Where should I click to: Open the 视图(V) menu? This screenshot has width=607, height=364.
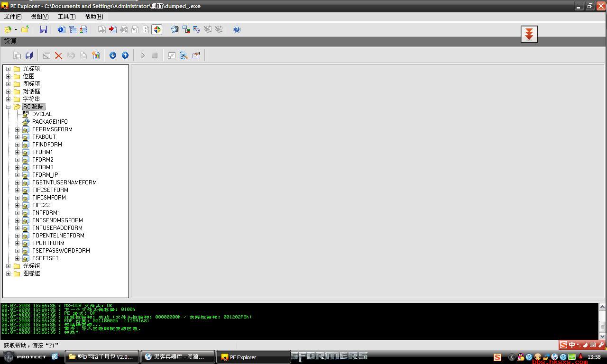pos(39,17)
